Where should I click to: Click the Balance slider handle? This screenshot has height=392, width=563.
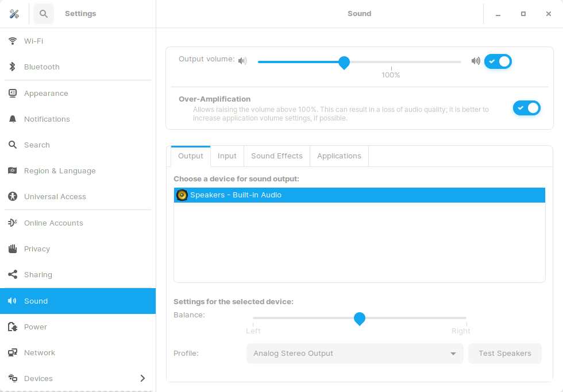[x=360, y=318]
